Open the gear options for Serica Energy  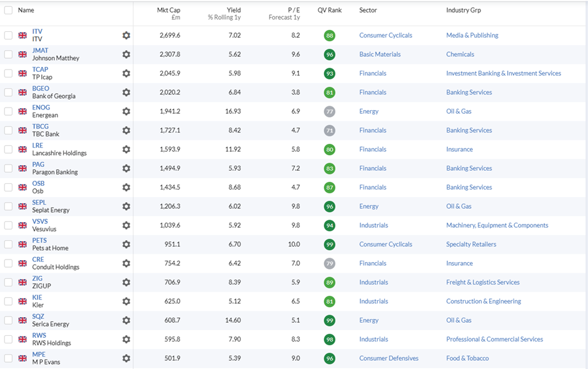click(126, 320)
